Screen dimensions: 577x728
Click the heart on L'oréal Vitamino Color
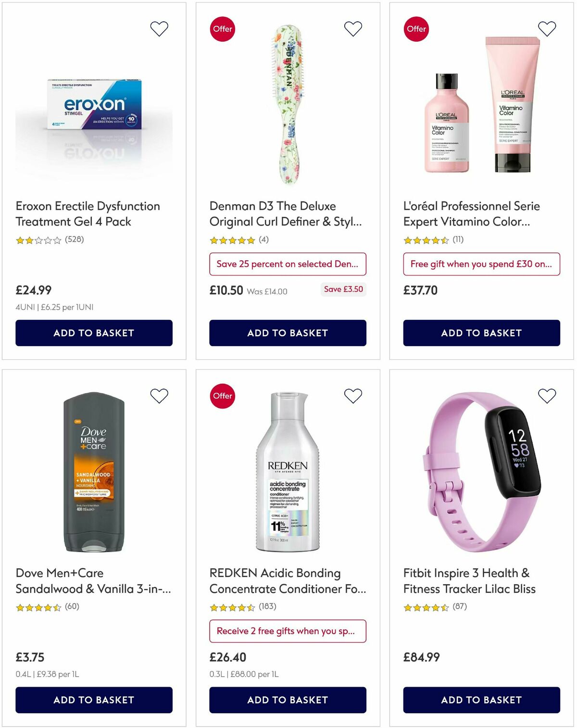(x=546, y=28)
